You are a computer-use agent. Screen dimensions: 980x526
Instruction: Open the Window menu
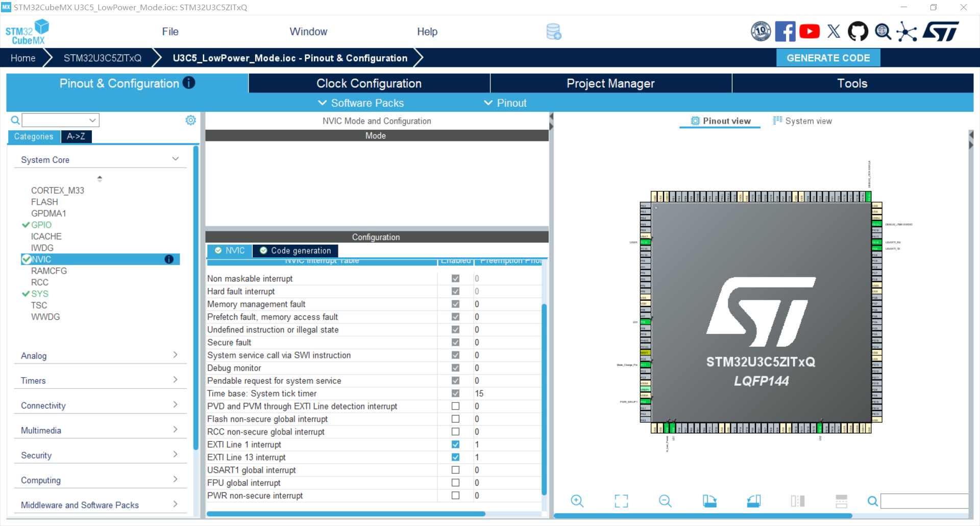click(308, 32)
